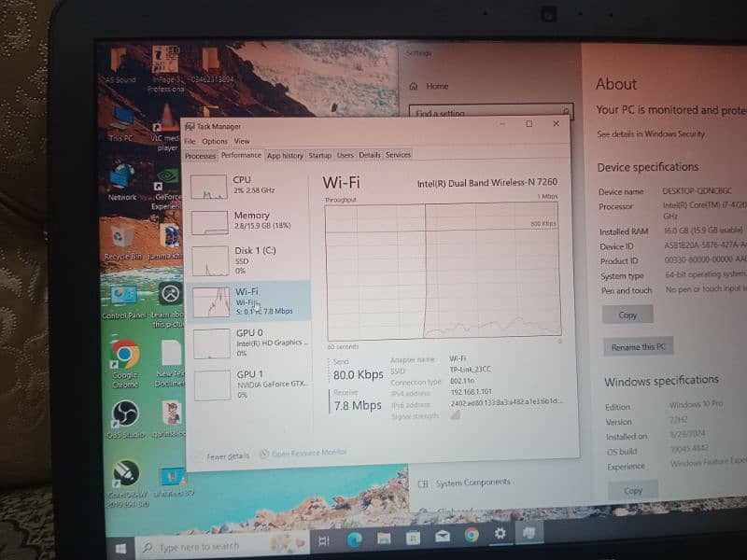This screenshot has height=560, width=747.
Task: Open 'Learn about this picture' desktop icon
Action: point(168,305)
